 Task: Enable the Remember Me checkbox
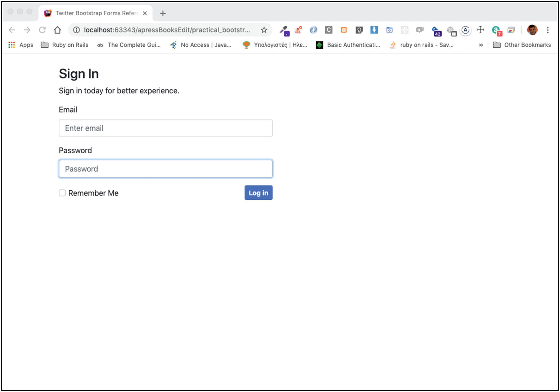62,193
